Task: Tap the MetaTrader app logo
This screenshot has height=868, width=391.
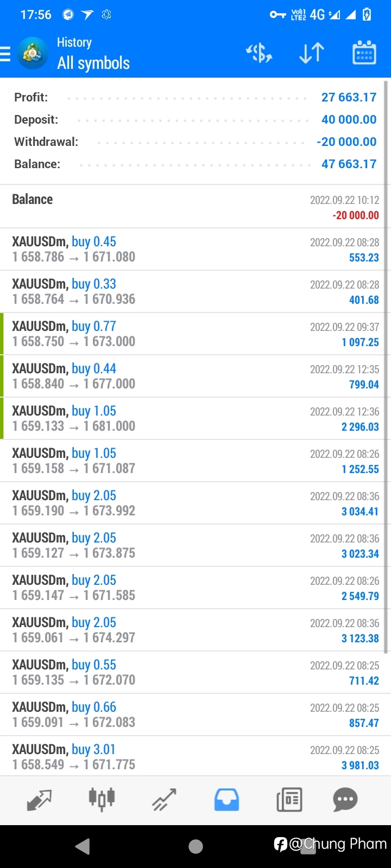Action: point(33,53)
